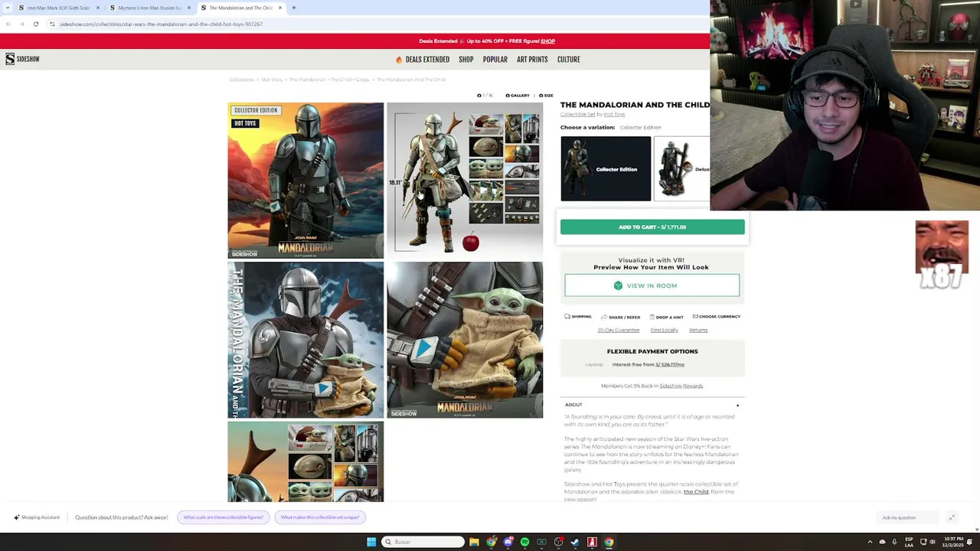Open Choose Currency

coord(716,317)
